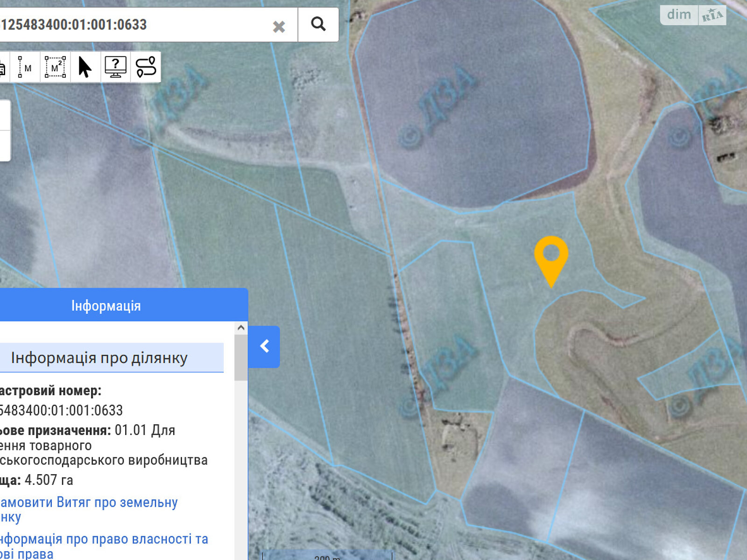
Task: Select the route between points tool
Action: (x=146, y=67)
